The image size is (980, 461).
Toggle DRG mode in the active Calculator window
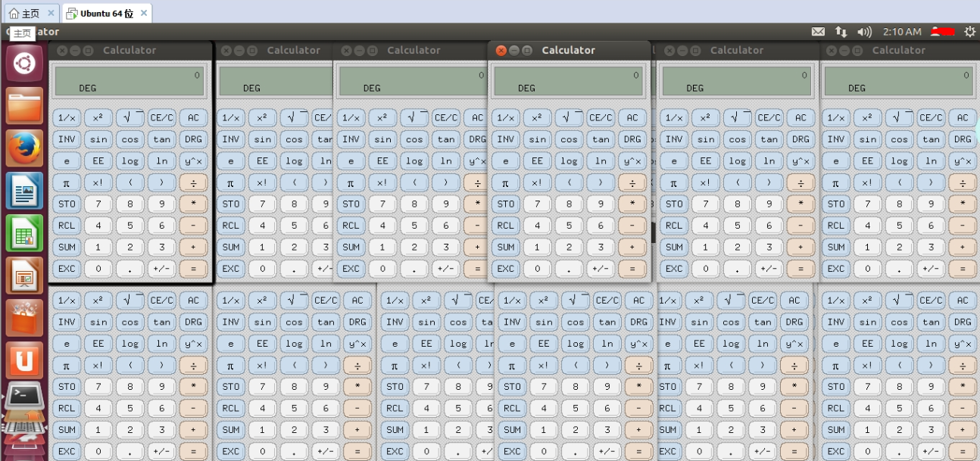click(632, 139)
